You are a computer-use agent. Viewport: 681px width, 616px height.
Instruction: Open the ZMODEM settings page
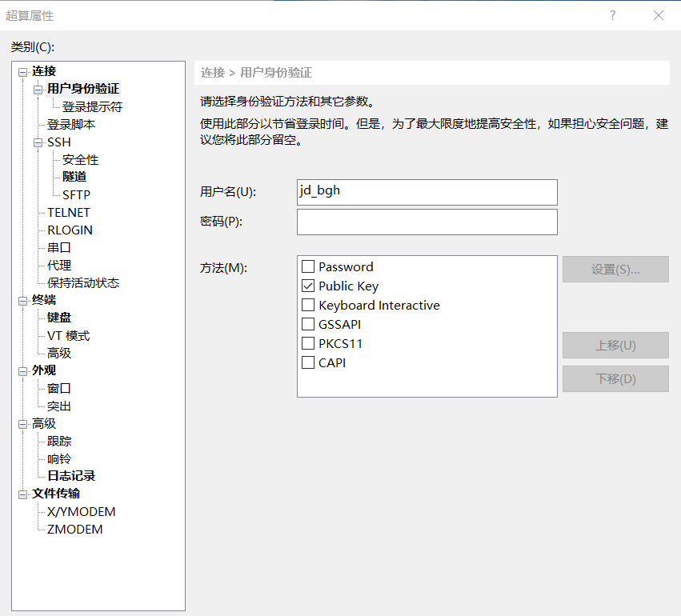[x=75, y=529]
